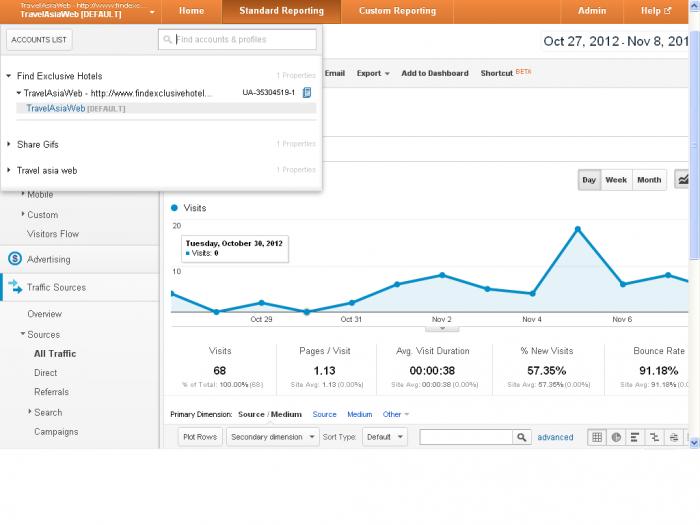Click the magnifier icon in account search
Image resolution: width=700 pixels, height=525 pixels.
(167, 39)
